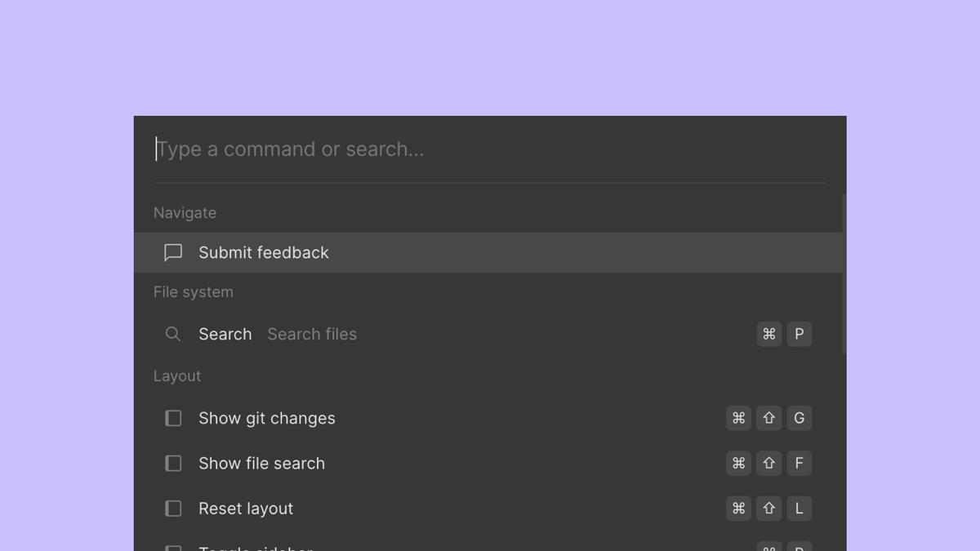
Task: Click the shift key badge on Show git changes row
Action: coord(768,418)
